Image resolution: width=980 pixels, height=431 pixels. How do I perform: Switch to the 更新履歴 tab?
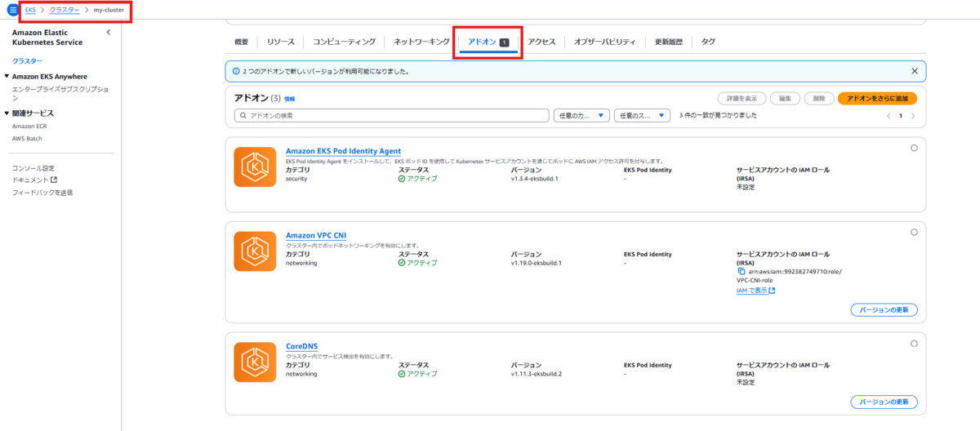[x=668, y=41]
